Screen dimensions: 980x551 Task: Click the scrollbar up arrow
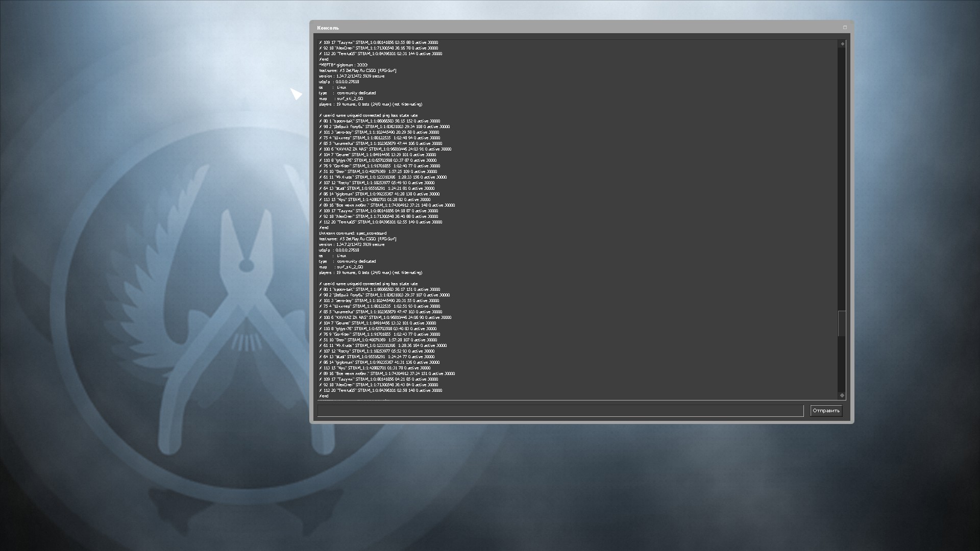pyautogui.click(x=842, y=44)
